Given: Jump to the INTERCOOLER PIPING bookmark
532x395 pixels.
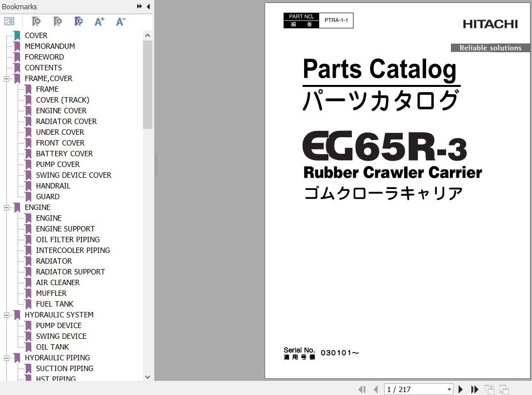Looking at the screenshot, I should 73,250.
